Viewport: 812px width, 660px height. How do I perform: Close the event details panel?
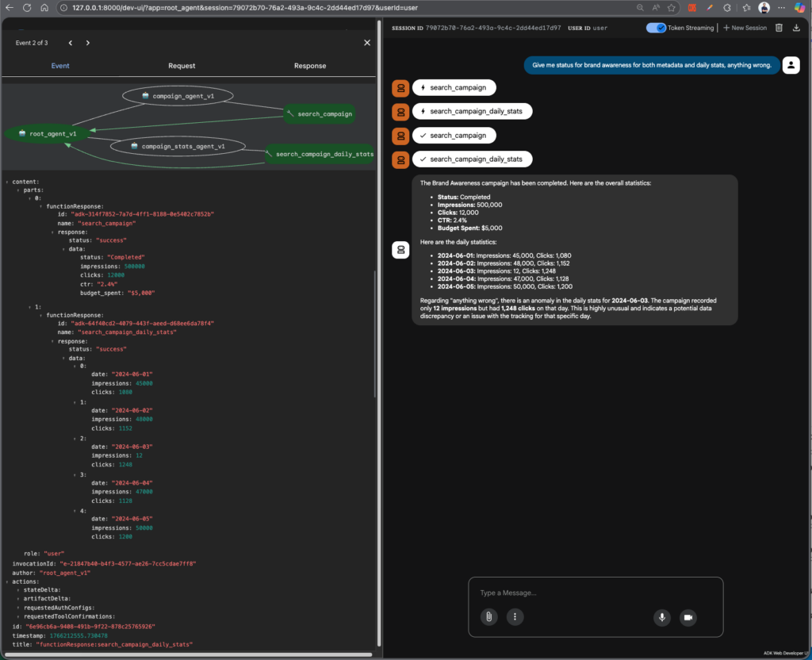pyautogui.click(x=366, y=43)
